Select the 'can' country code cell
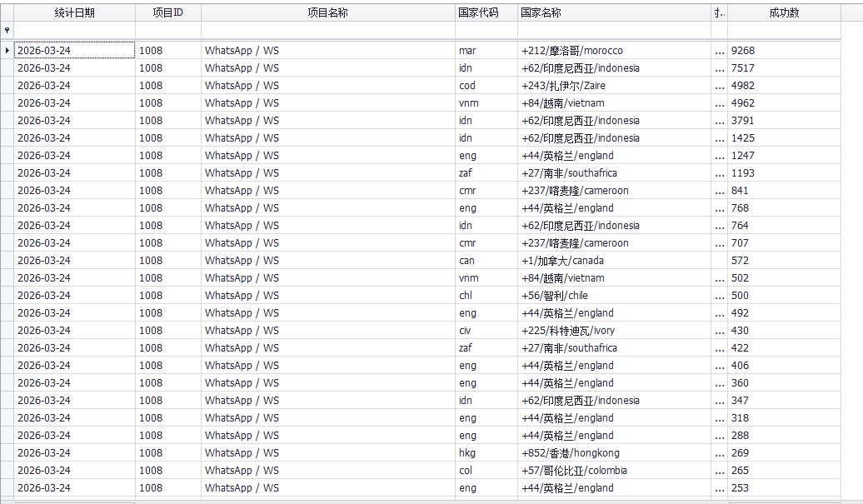The height and width of the screenshot is (504, 863). (x=486, y=260)
